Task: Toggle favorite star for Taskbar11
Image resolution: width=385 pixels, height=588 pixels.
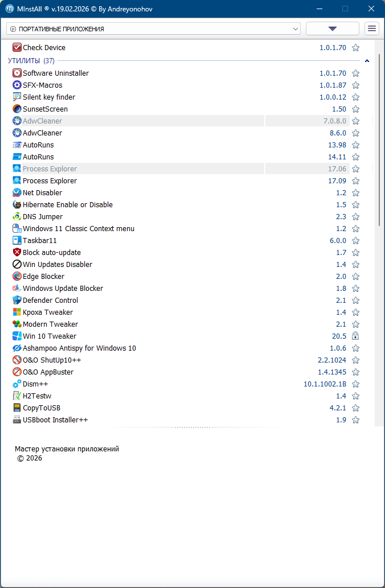Action: [x=355, y=241]
